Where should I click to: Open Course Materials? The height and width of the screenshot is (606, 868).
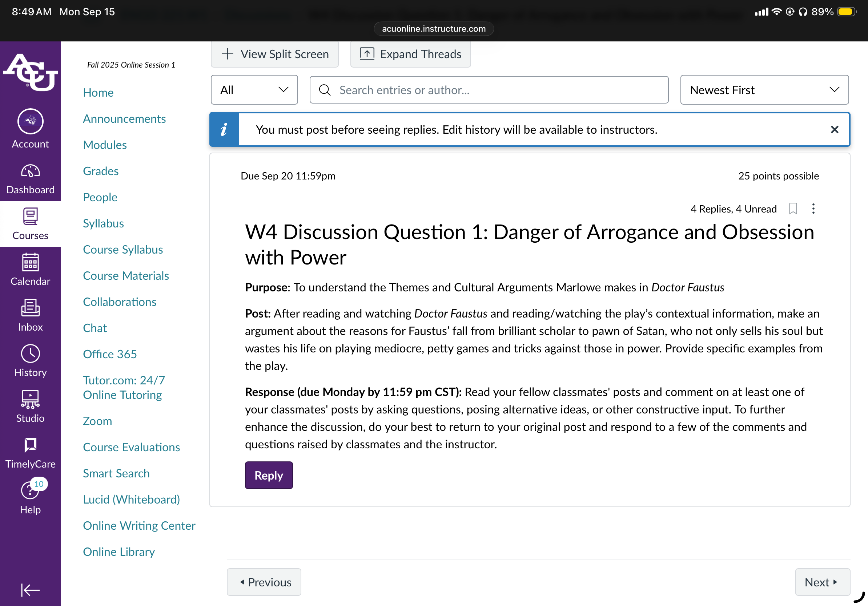click(126, 275)
